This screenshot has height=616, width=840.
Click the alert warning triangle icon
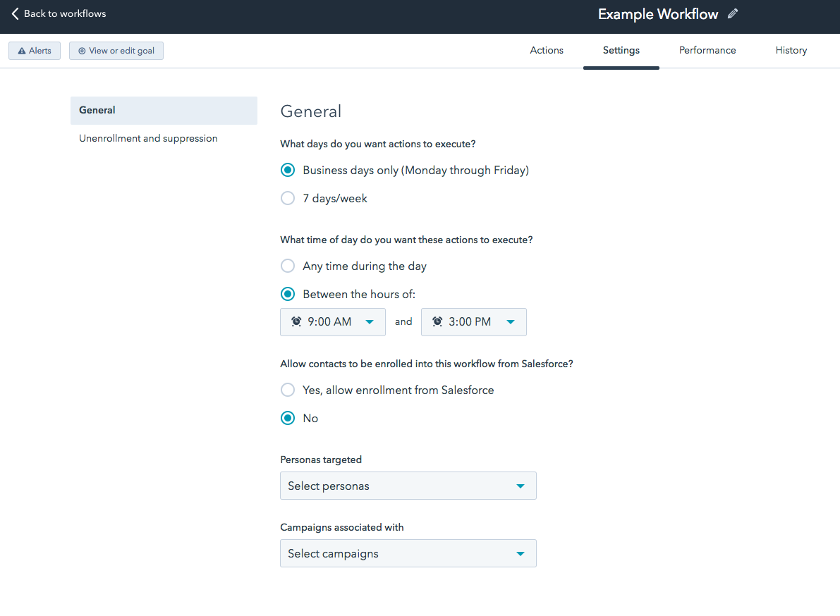click(x=21, y=50)
